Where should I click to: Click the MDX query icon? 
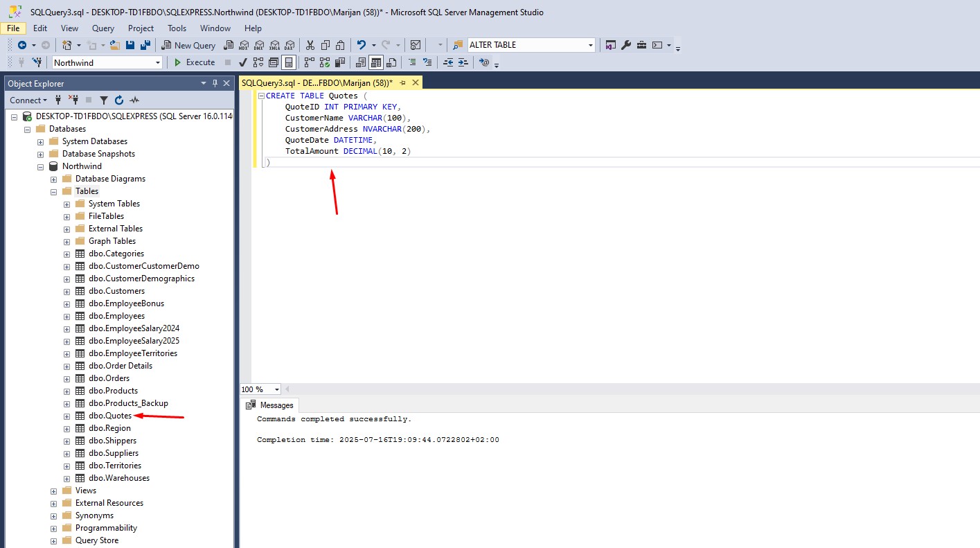244,45
